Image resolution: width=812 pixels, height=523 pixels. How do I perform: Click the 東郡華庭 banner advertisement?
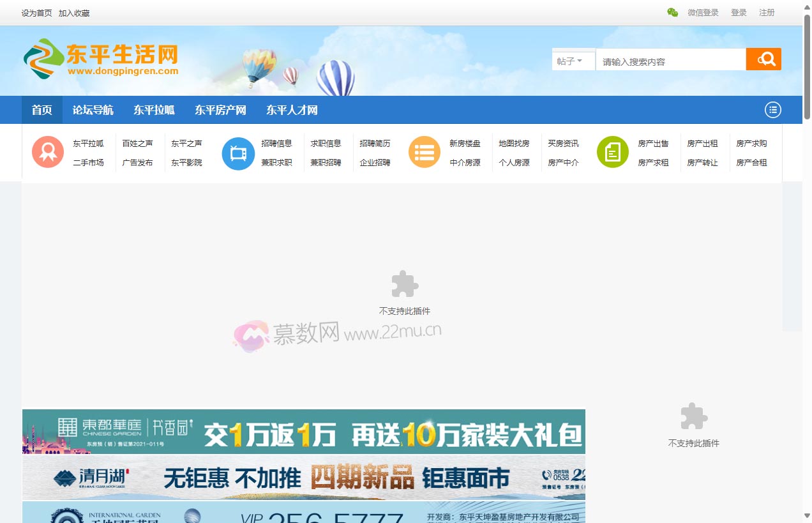tap(303, 432)
